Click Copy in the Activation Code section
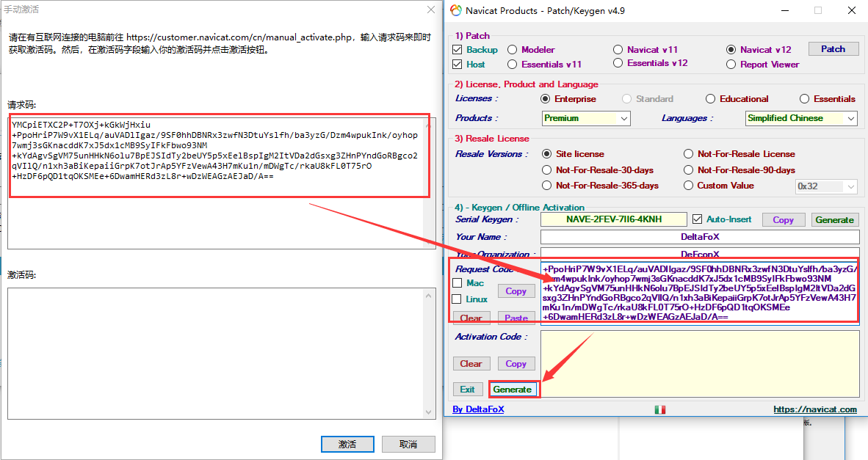Screen dimensions: 868x460 point(516,364)
